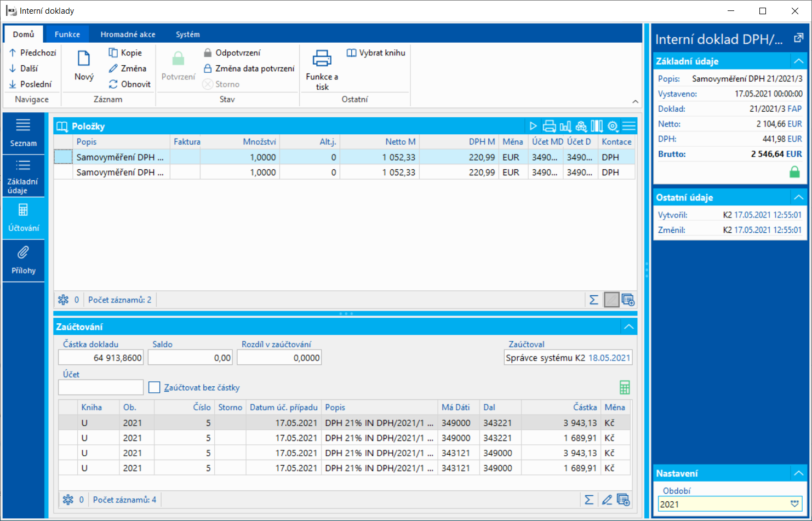Viewport: 812px width, 521px height.
Task: Switch to the Funkce ribbon tab
Action: pyautogui.click(x=67, y=34)
